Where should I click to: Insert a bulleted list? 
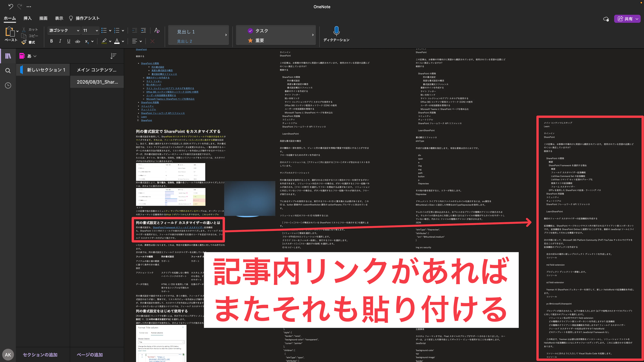[104, 31]
